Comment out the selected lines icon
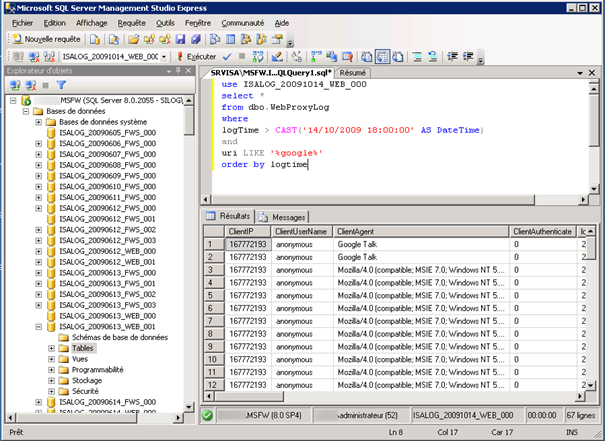This screenshot has height=441, width=605. pyautogui.click(x=417, y=57)
